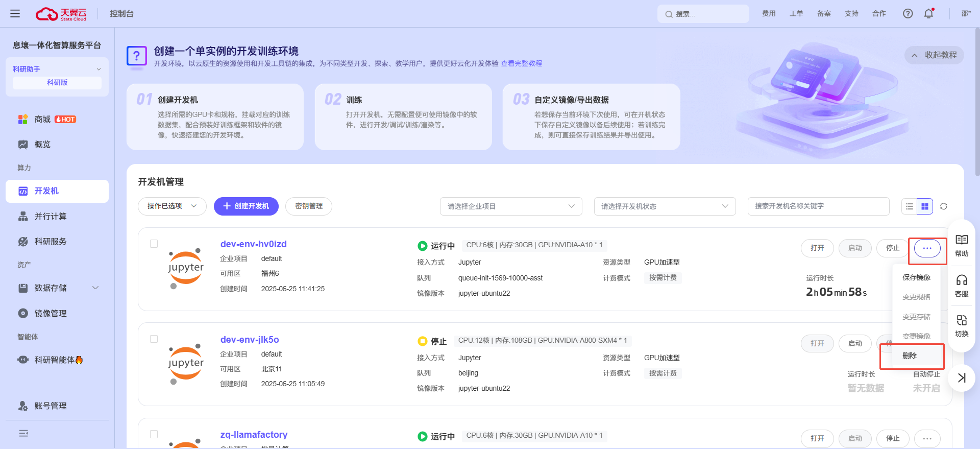Viewport: 980px width, 449px height.
Task: Click the State Cloud logo
Action: [61, 14]
